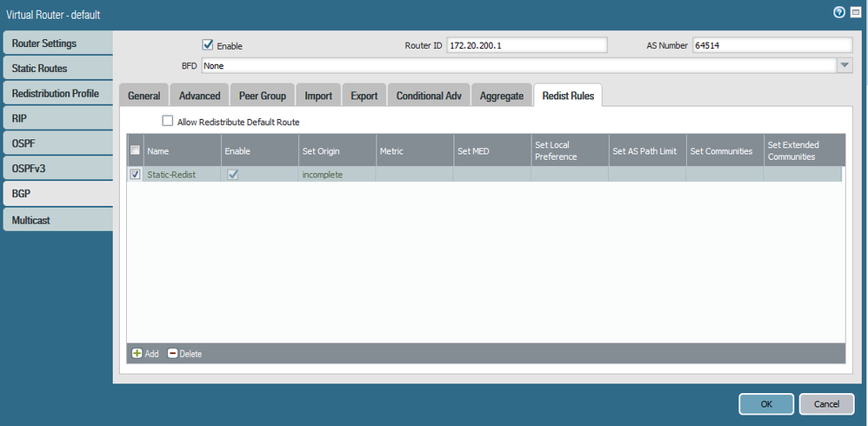Click the Enable column header
Viewport: 868px width, 426px height.
(260, 150)
